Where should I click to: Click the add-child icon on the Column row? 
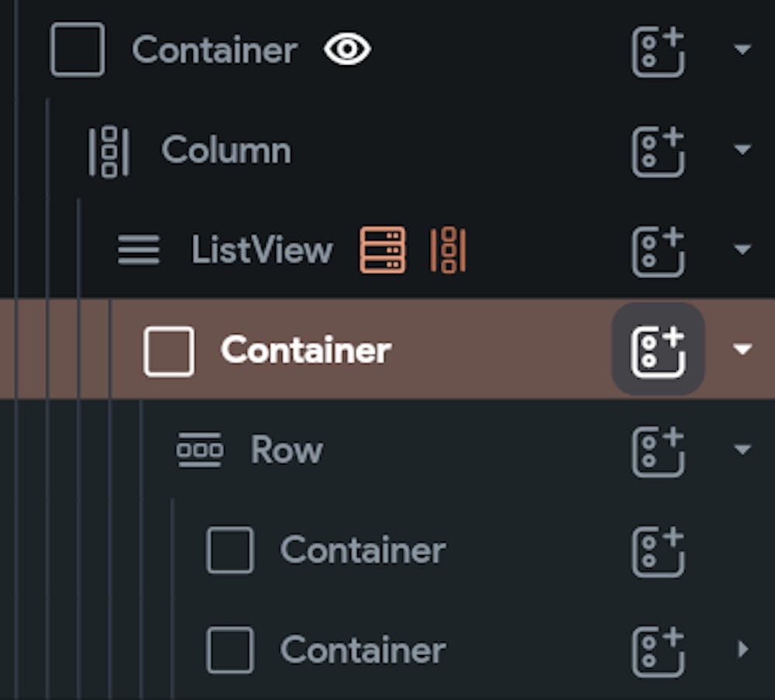658,150
